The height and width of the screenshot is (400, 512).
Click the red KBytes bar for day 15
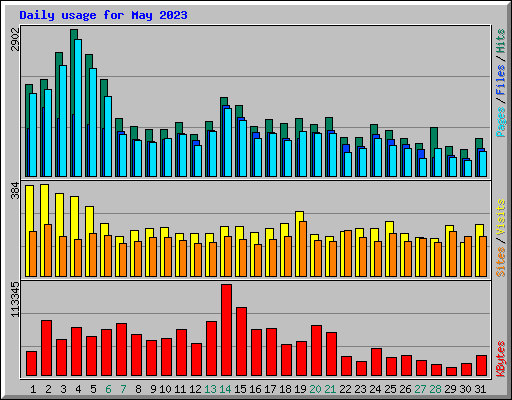click(241, 342)
